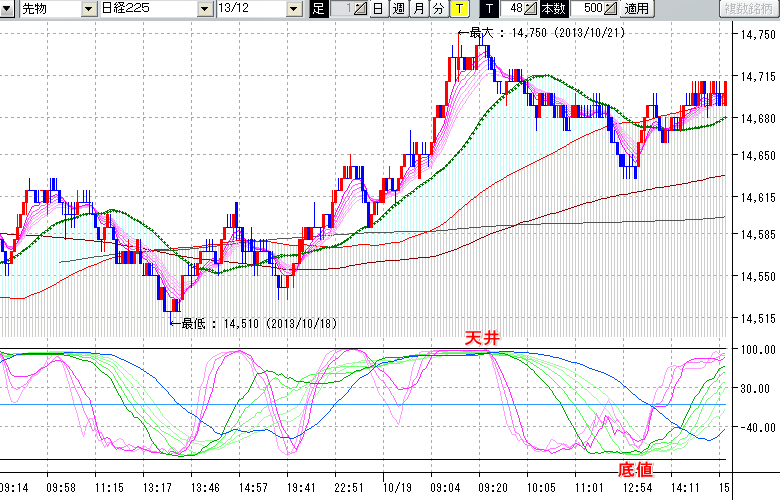Switch to daily candles with 日 button
Viewport: 780px width, 500px height.
[x=377, y=9]
